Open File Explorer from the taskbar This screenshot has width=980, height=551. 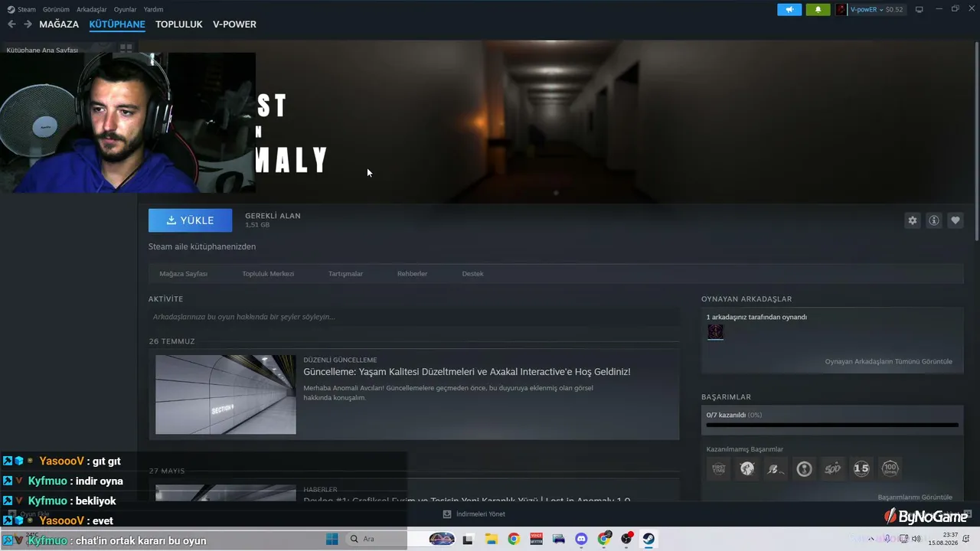pos(491,539)
